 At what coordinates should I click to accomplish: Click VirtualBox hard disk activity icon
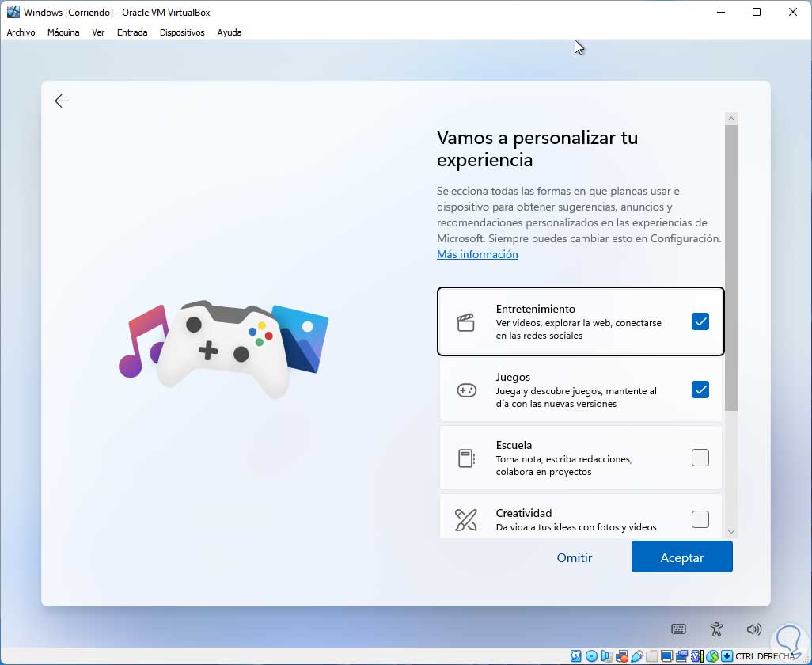(x=575, y=656)
